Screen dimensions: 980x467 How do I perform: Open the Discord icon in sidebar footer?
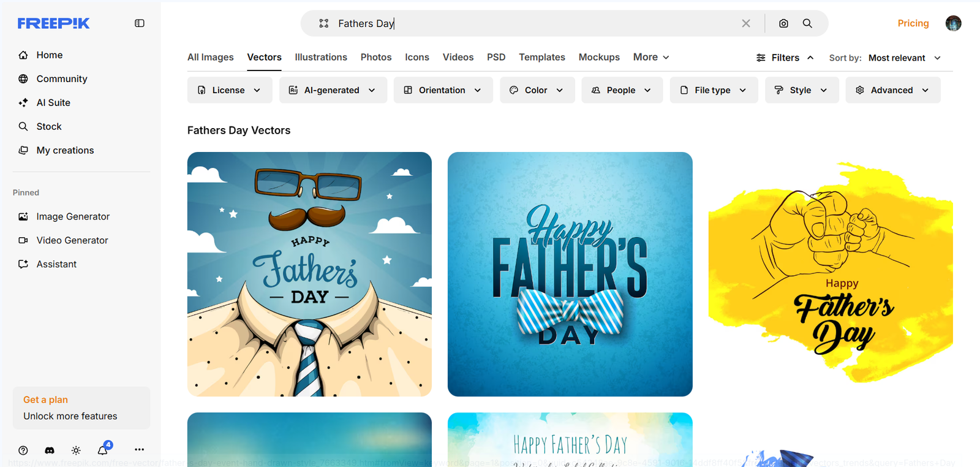(50, 450)
